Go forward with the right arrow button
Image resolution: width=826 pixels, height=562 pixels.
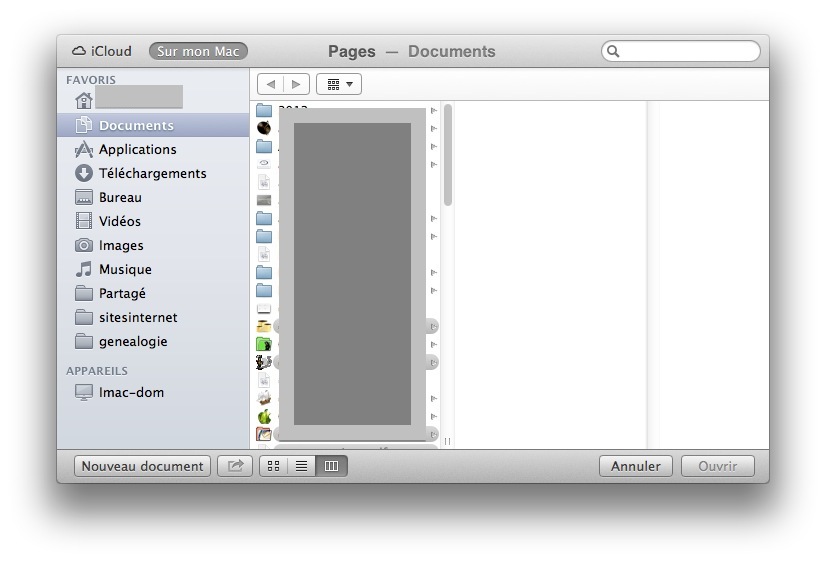[297, 84]
